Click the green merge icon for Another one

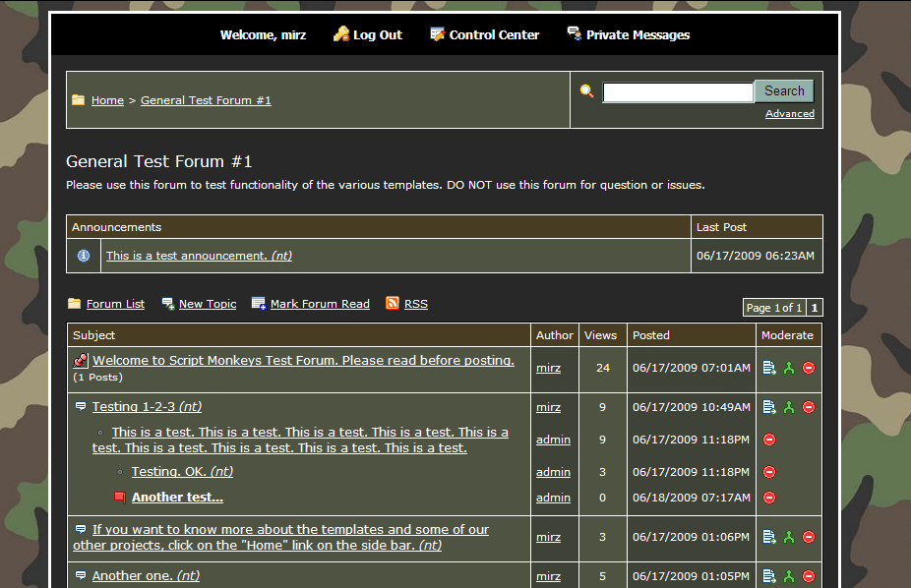[789, 576]
